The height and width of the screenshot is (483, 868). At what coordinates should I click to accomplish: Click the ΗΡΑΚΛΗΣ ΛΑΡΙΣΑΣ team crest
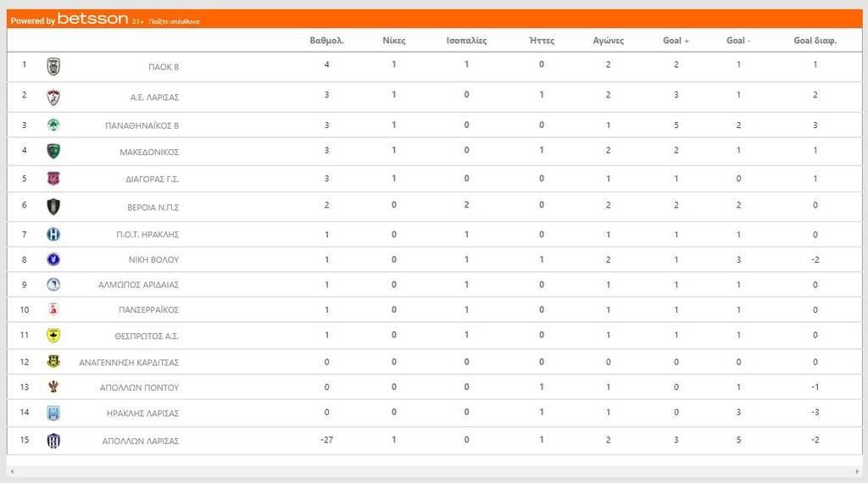[x=53, y=413]
